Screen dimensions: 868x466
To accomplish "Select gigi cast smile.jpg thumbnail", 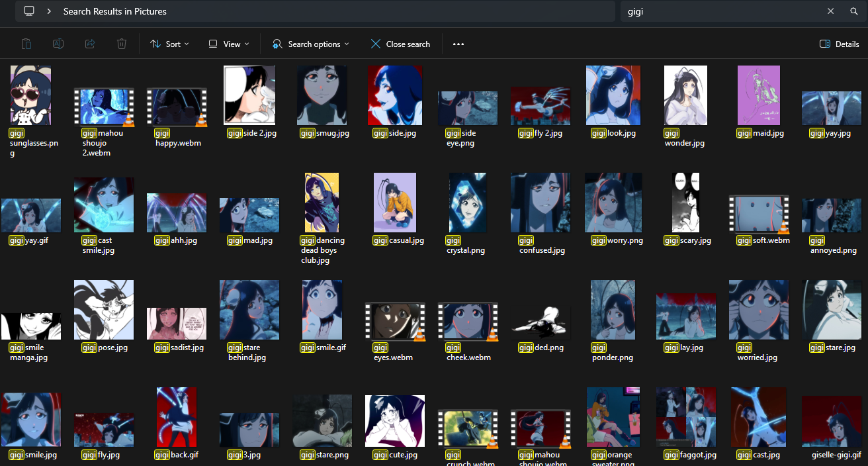I will coord(104,205).
